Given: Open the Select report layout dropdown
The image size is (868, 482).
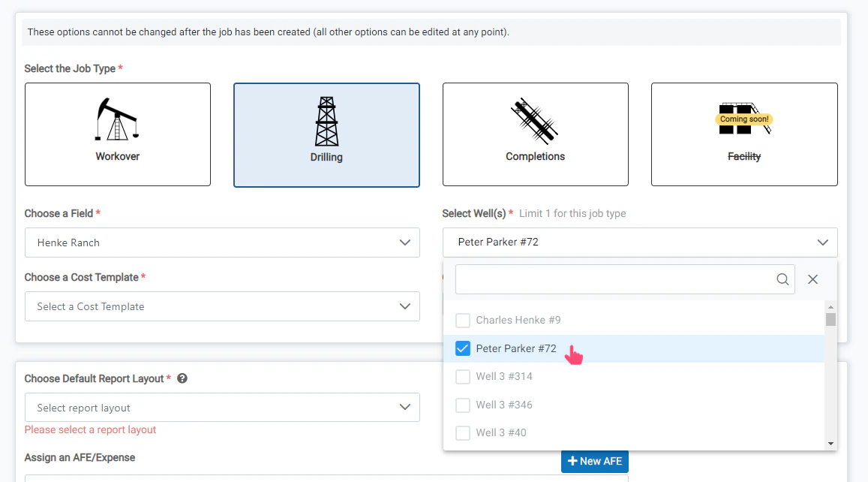Looking at the screenshot, I should [222, 407].
